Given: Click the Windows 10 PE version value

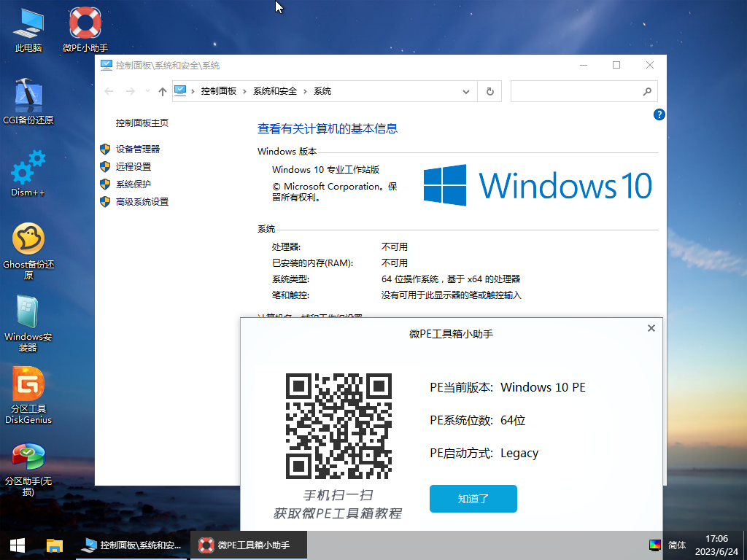Looking at the screenshot, I should [543, 387].
